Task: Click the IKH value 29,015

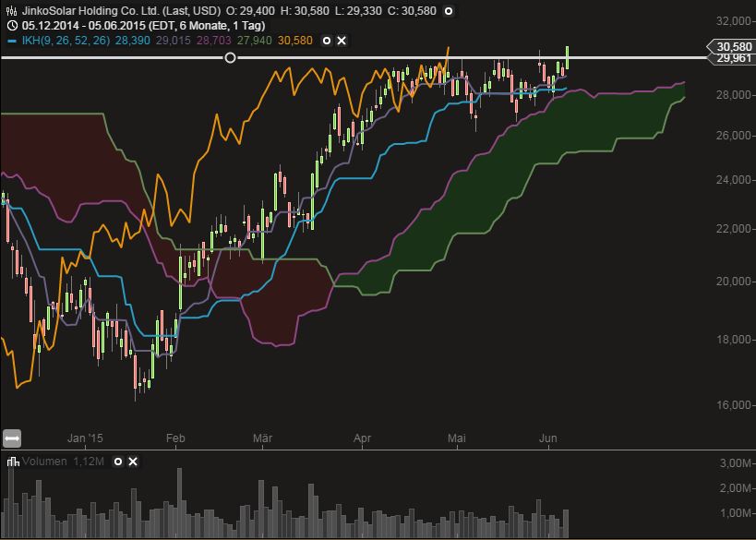Action: [x=174, y=41]
